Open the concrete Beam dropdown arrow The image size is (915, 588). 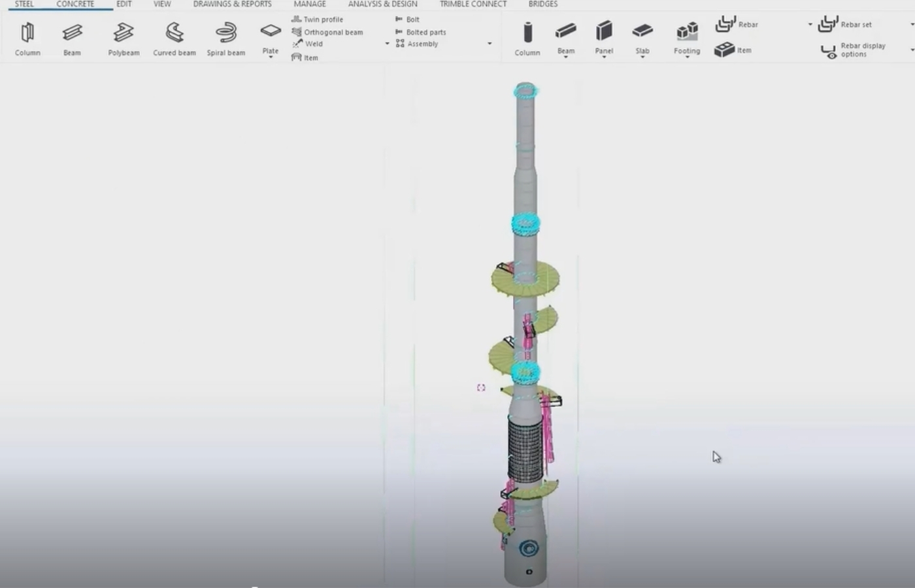(566, 57)
